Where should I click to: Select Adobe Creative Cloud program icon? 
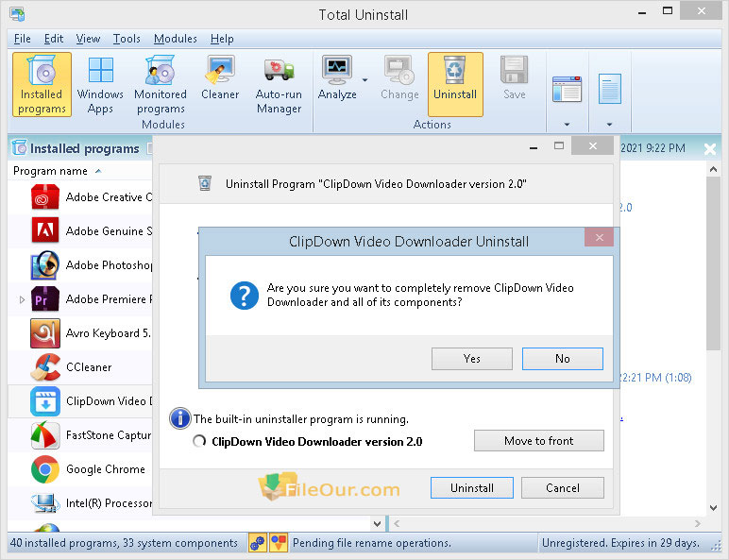[45, 197]
